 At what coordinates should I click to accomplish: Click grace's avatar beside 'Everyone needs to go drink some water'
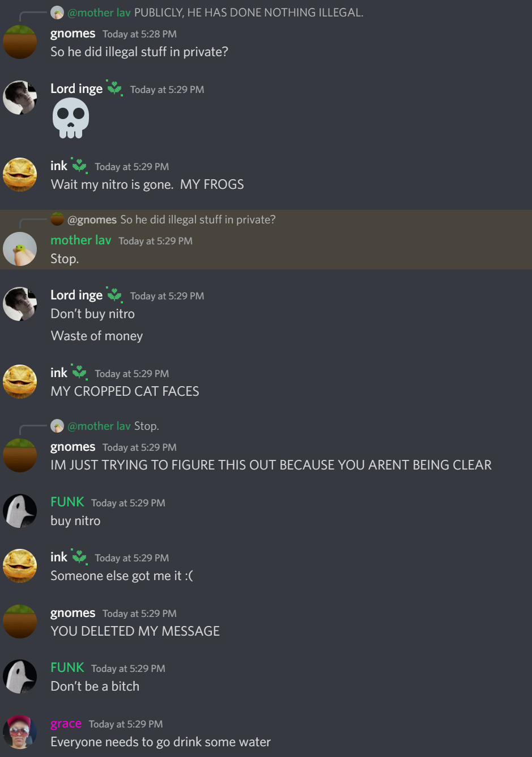20,732
